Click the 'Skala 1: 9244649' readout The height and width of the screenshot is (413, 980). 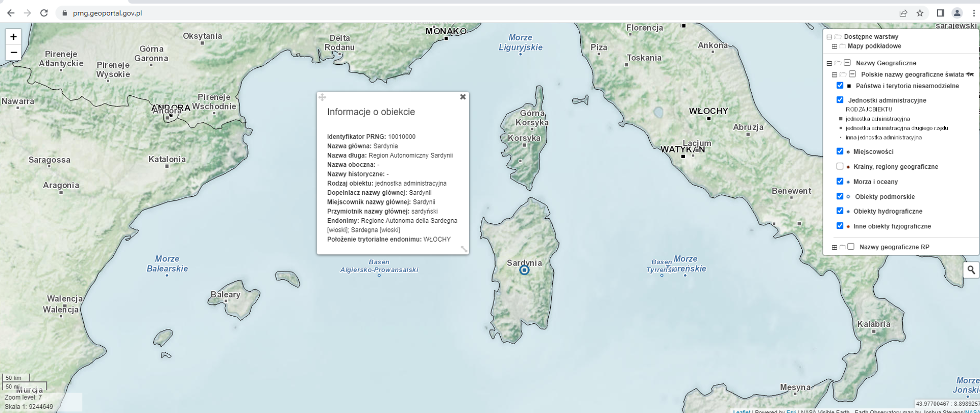[29, 407]
